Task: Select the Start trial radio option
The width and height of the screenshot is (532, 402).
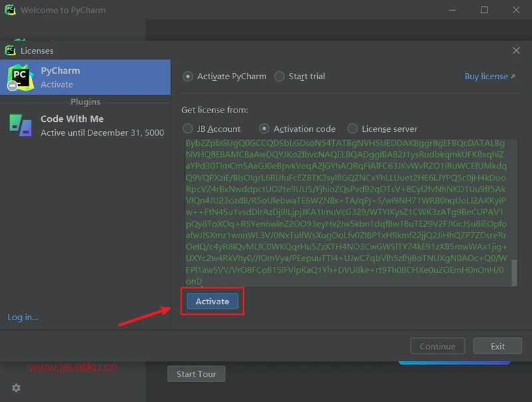Action: [x=279, y=77]
